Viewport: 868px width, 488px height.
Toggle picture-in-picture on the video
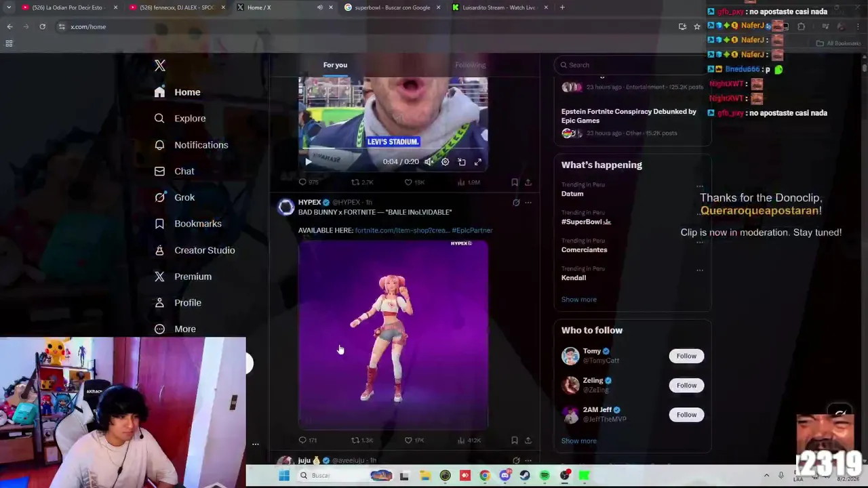click(x=462, y=162)
